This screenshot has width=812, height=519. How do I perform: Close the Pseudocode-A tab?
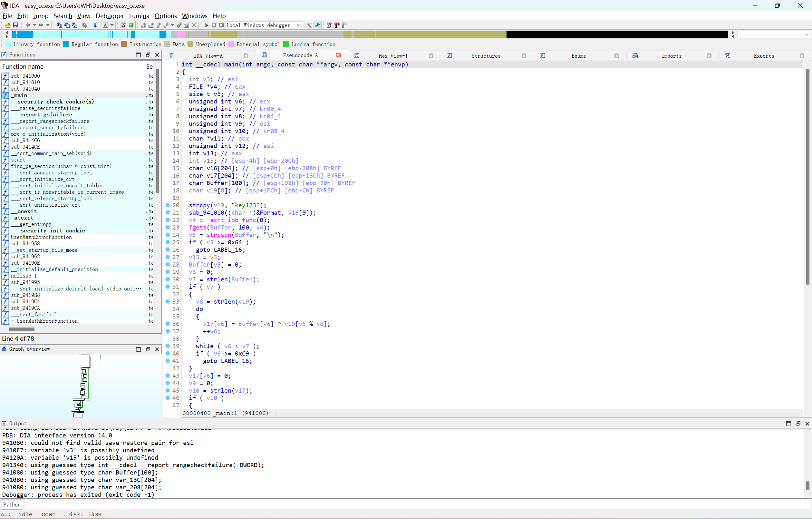click(338, 55)
